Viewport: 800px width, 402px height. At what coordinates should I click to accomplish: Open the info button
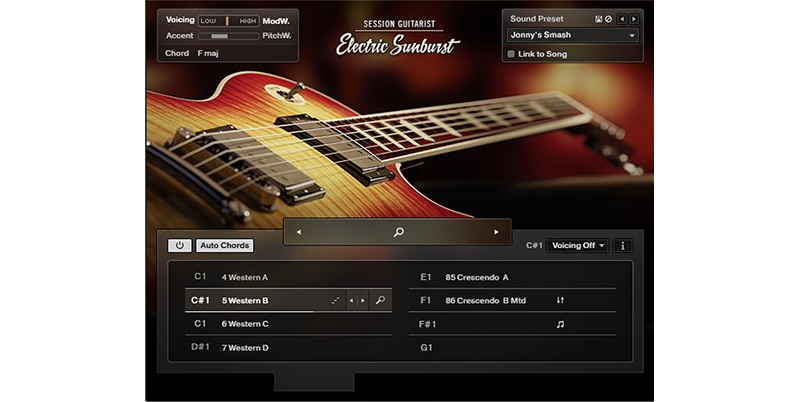(x=622, y=245)
